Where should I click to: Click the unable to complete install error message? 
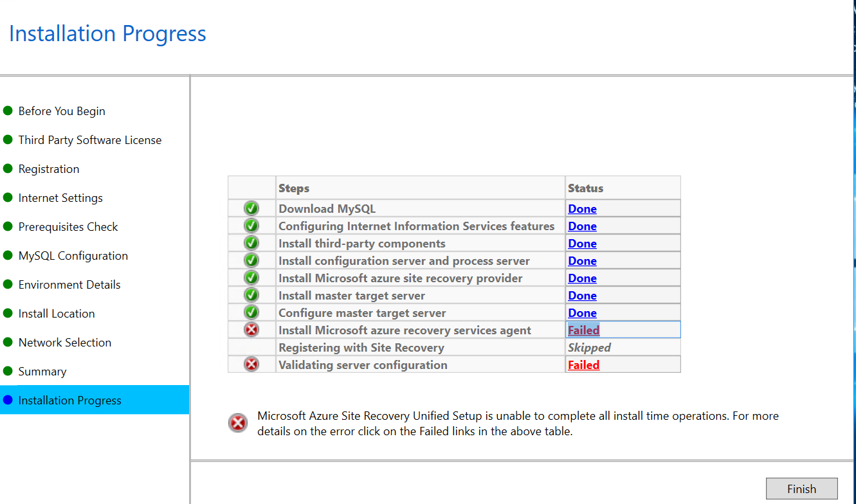[x=518, y=424]
